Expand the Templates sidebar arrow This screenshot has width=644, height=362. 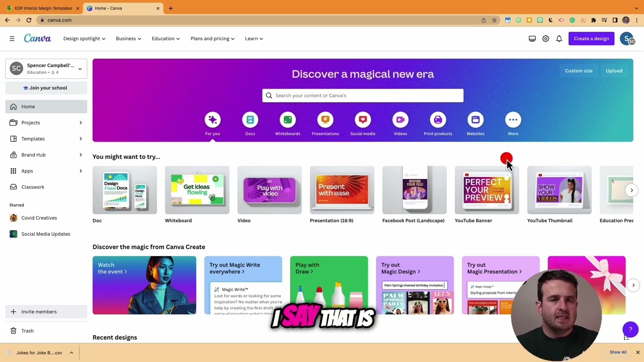(80, 139)
